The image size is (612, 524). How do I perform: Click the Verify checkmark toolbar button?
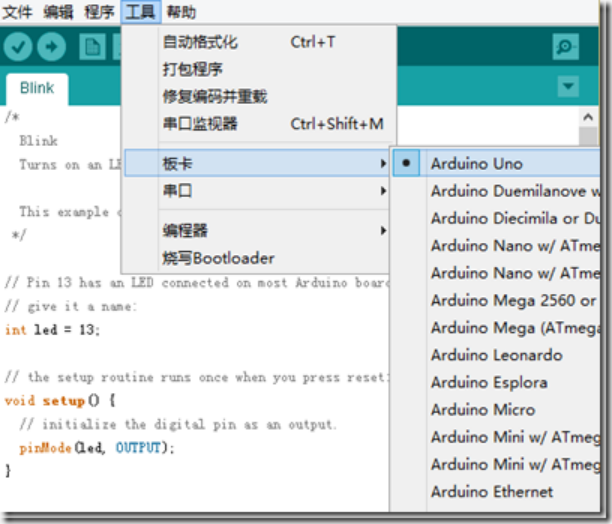click(18, 47)
